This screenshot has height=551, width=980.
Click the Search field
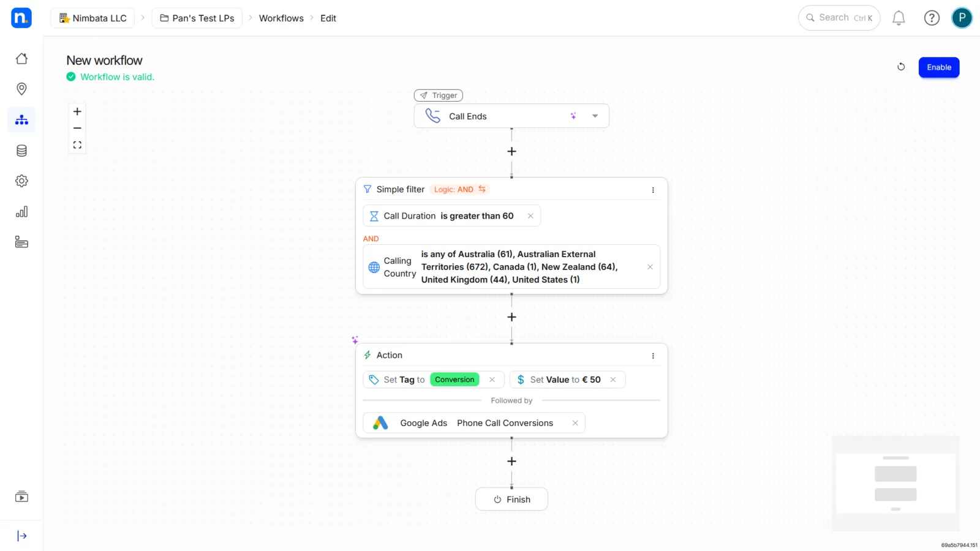point(839,18)
